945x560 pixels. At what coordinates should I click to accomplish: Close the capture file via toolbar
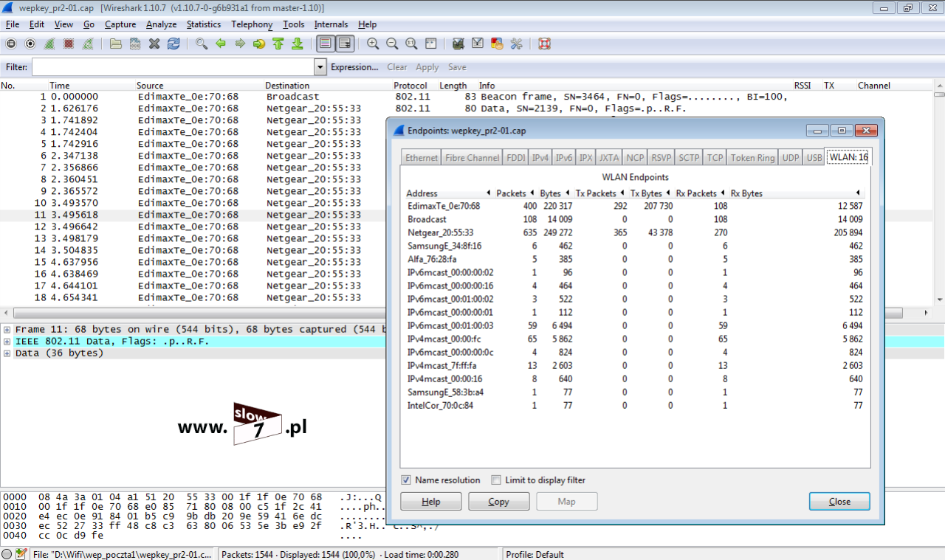154,44
